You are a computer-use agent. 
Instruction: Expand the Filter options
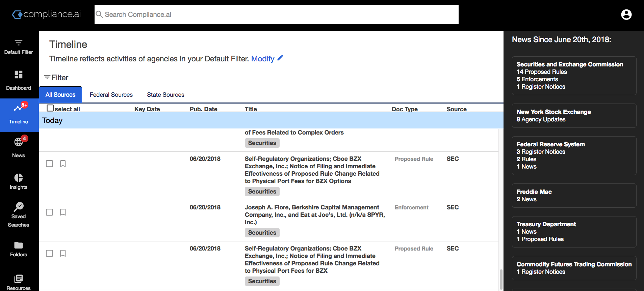tap(56, 78)
